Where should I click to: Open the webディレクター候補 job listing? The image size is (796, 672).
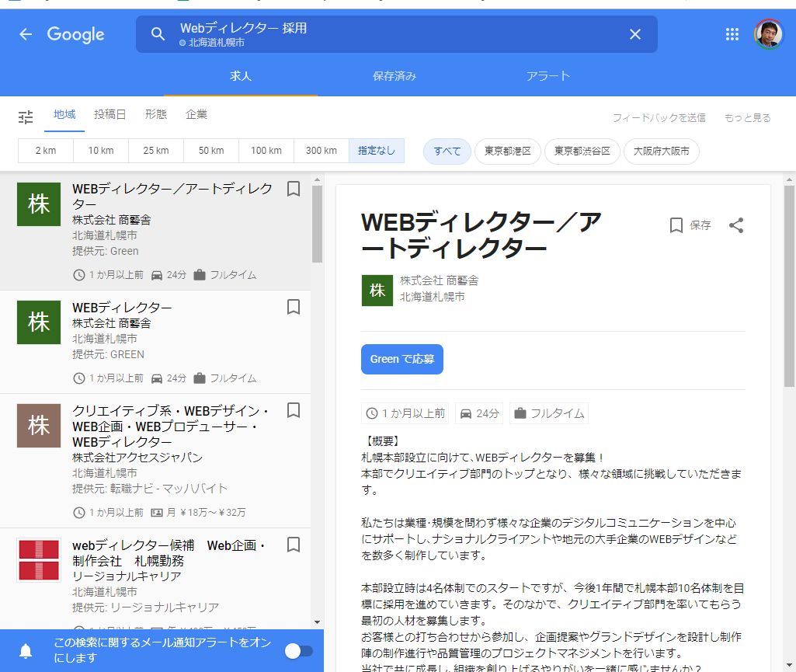(x=155, y=579)
